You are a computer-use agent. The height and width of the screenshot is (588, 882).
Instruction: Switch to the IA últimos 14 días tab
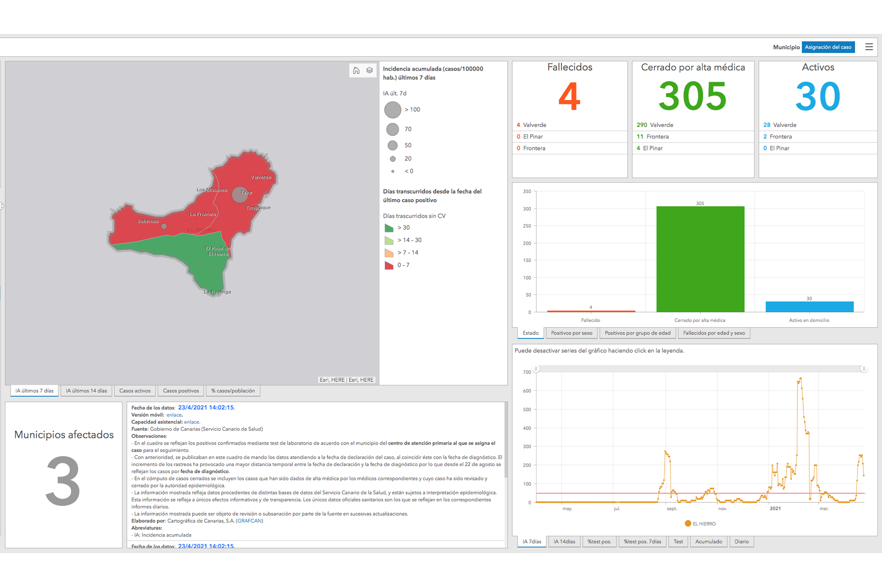point(86,391)
